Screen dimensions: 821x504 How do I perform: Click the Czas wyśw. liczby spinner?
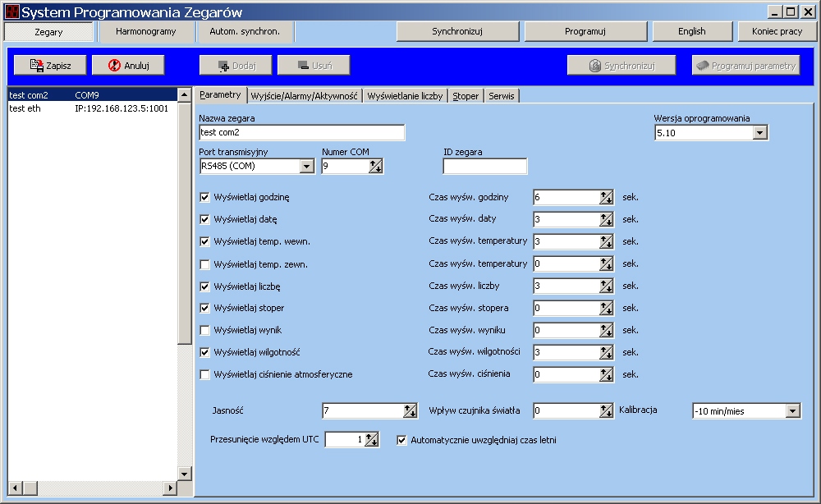pos(607,286)
